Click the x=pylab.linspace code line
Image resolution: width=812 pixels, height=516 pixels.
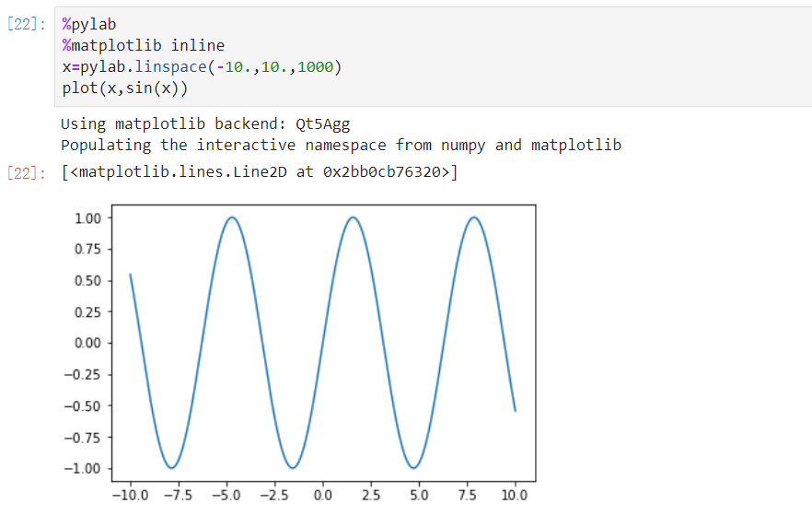click(202, 67)
